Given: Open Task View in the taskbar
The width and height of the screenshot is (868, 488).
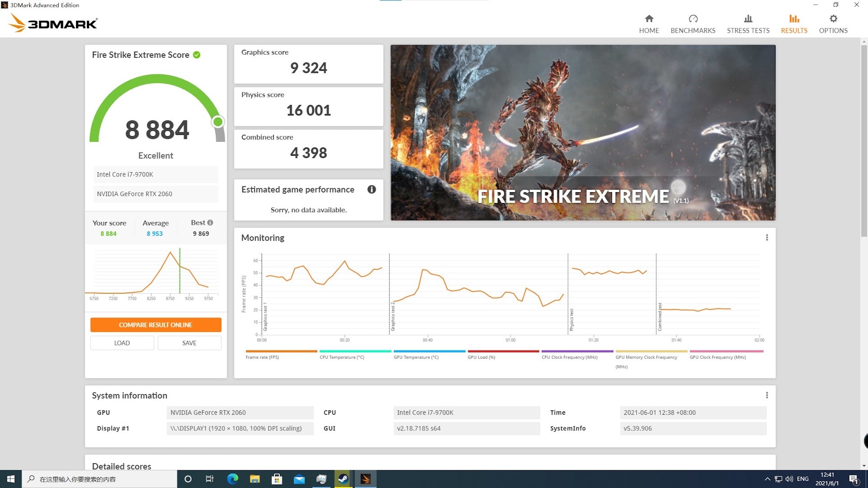Looking at the screenshot, I should click(210, 479).
